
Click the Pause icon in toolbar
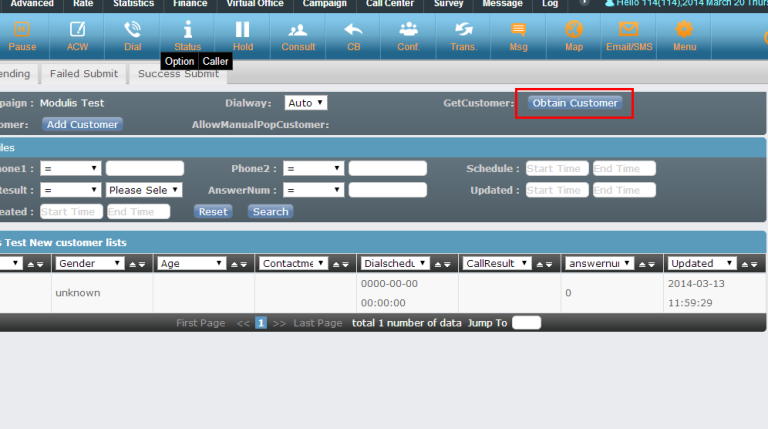click(x=22, y=30)
